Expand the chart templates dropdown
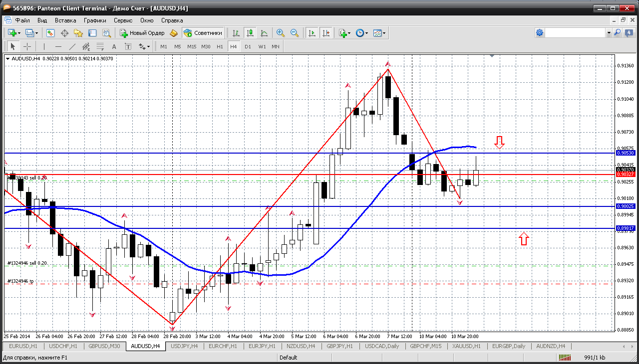The image size is (639, 364). 384,33
